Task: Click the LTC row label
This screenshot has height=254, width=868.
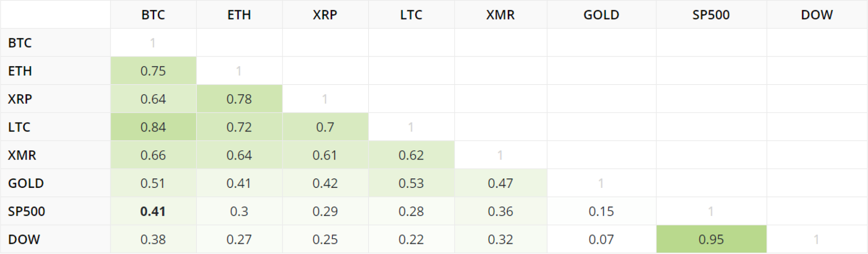Action: [19, 127]
